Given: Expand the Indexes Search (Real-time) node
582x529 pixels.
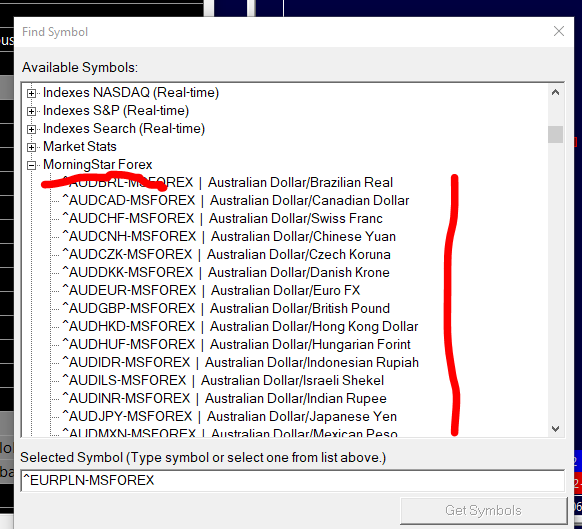Looking at the screenshot, I should click(x=32, y=129).
